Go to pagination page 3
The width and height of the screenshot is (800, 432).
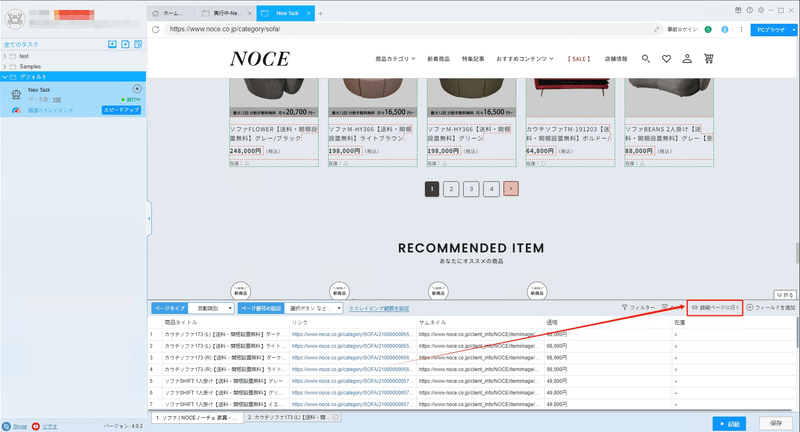point(471,189)
